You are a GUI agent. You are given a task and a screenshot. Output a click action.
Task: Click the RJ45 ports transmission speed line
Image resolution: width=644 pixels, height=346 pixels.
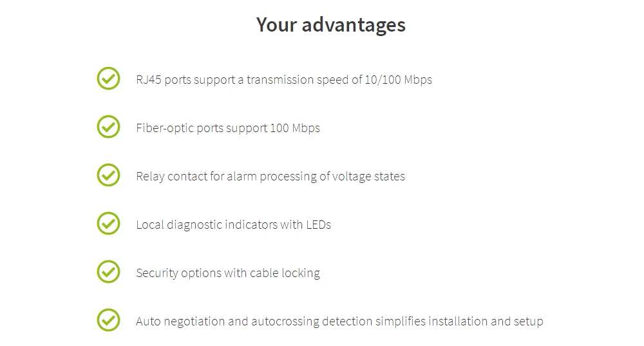click(283, 80)
